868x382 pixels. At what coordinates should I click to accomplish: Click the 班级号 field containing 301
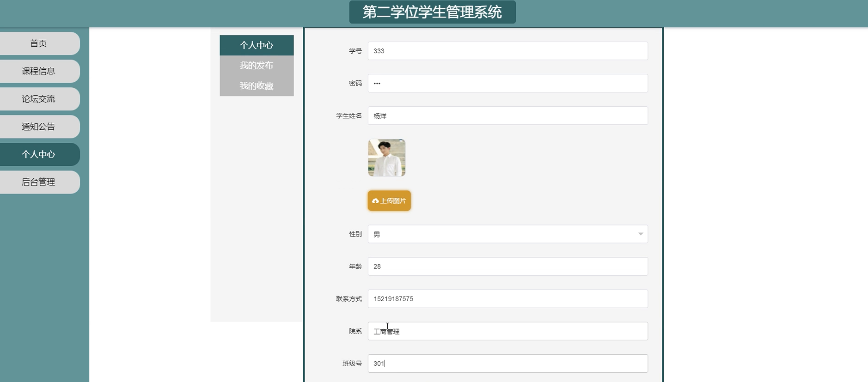point(507,364)
